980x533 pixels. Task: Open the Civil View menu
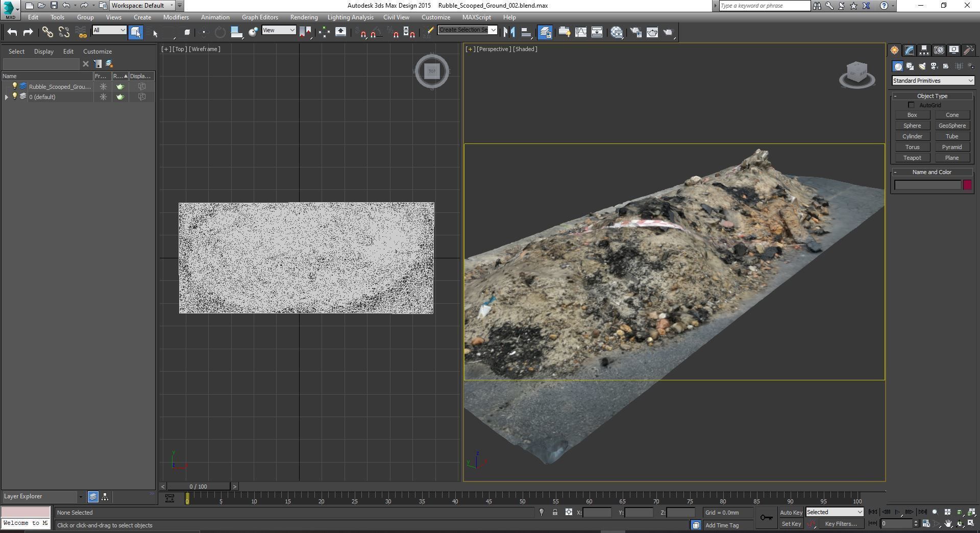coord(396,17)
